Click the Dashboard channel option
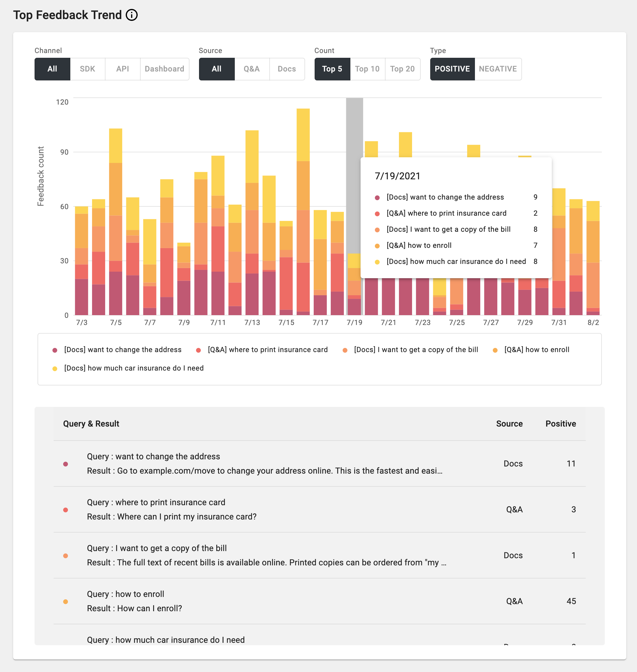Screen dimensions: 637x672 tap(164, 69)
